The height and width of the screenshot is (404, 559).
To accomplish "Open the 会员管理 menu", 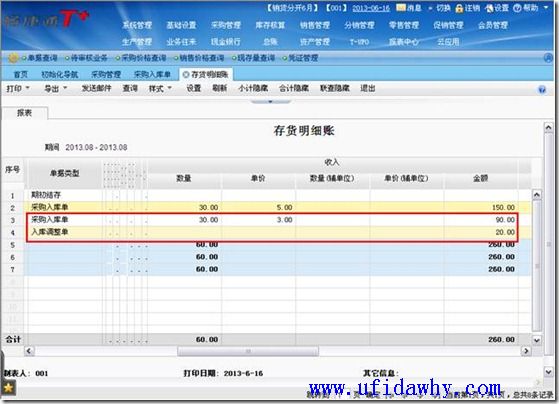I will click(x=493, y=25).
